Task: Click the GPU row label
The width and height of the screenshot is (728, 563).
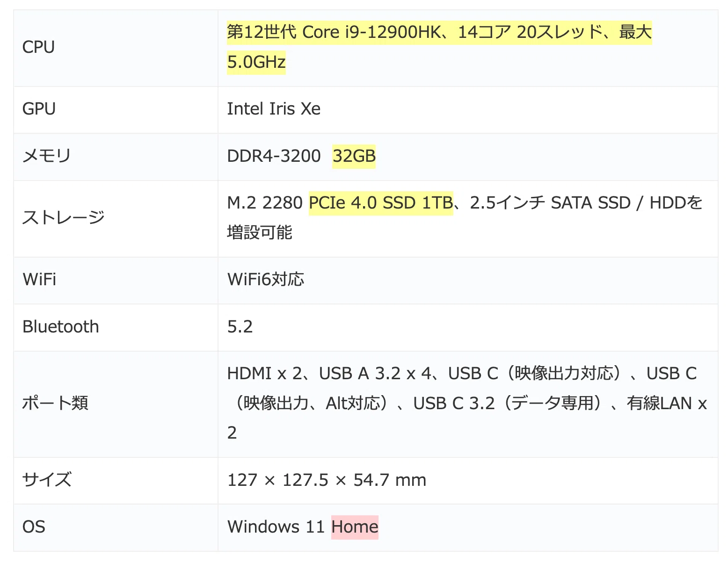Action: tap(39, 109)
